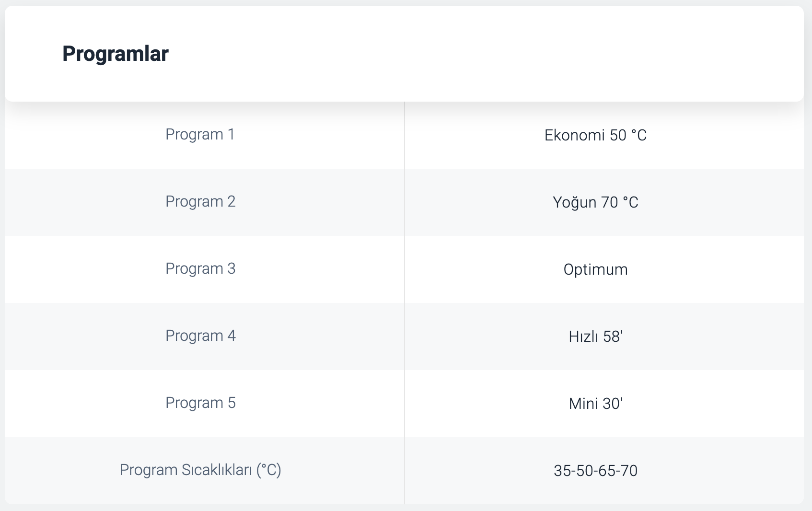812x511 pixels.
Task: Click the 35-50-65-70 temperature value
Action: pos(595,471)
